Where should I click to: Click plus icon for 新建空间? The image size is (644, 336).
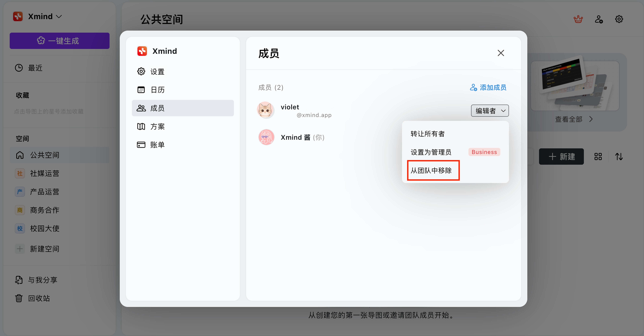click(x=20, y=249)
